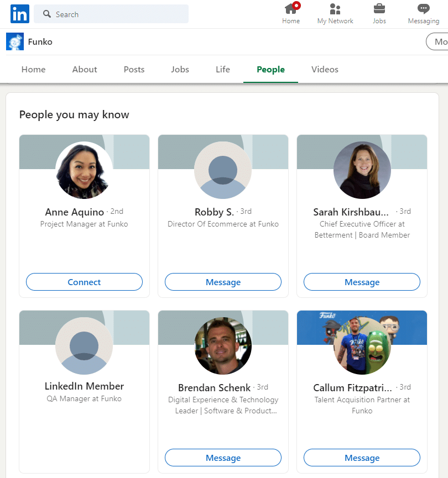This screenshot has width=448, height=478.
Task: Open Callum Fitzpatrick's profile photo
Action: click(362, 346)
